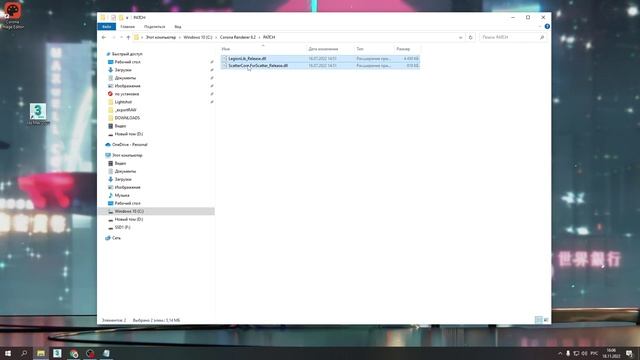Switch to details view in the status bar

tap(538, 320)
